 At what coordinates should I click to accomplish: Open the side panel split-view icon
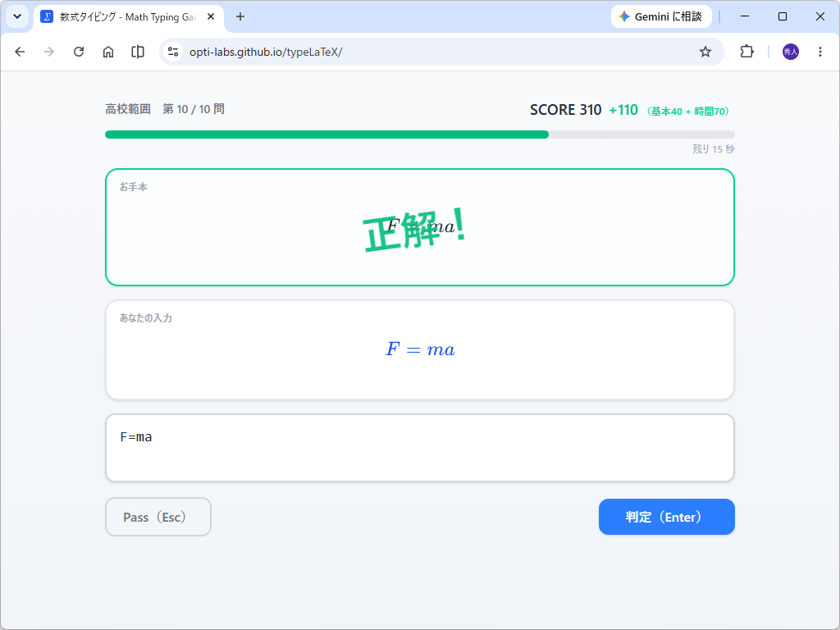point(138,52)
